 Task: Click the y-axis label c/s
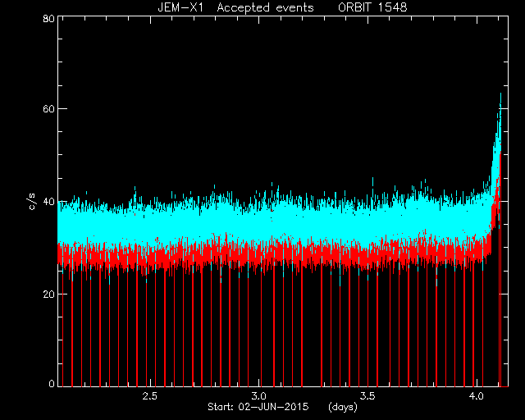pos(32,202)
